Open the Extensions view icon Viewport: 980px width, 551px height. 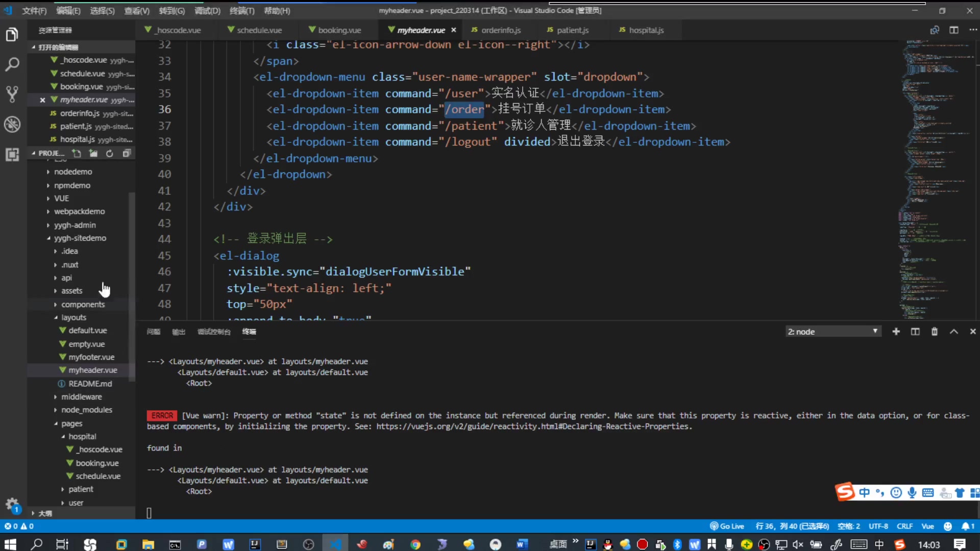(x=12, y=154)
